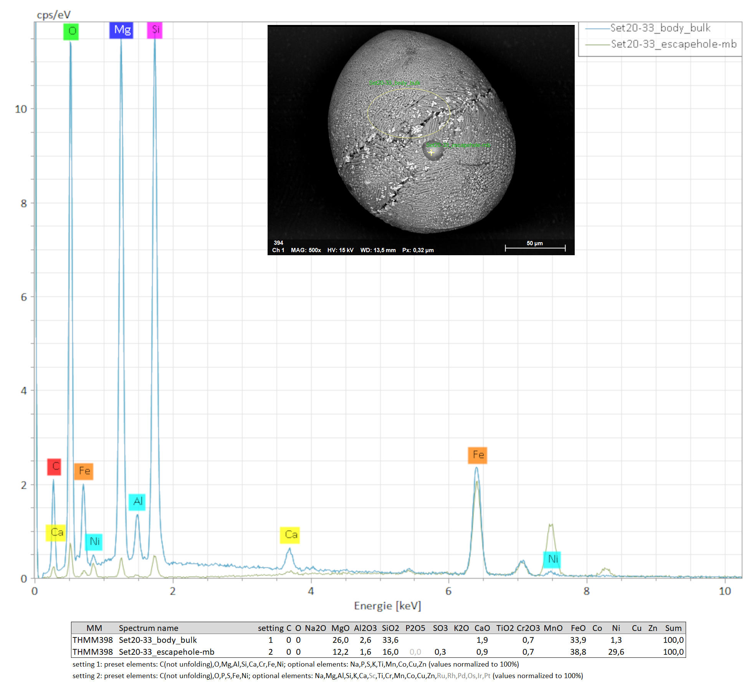Click the FeO column header

coord(578,628)
